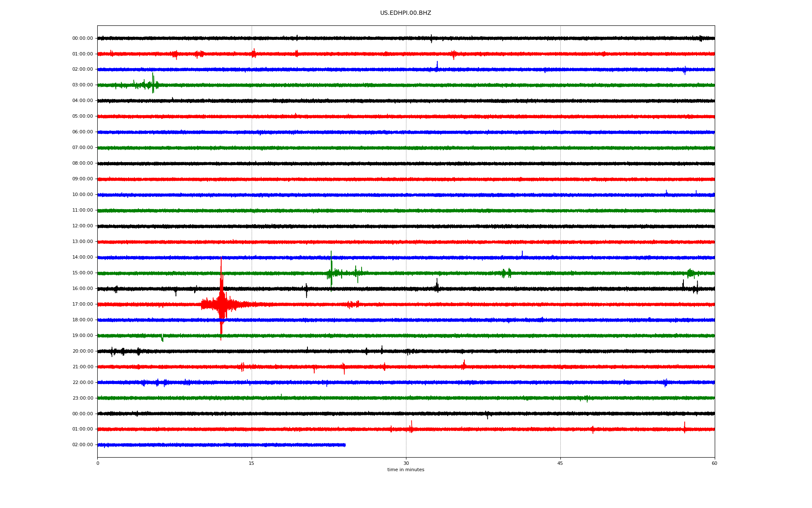Image resolution: width=812 pixels, height=508 pixels.
Task: Select the 30 minute x-axis tick label
Action: point(406,463)
